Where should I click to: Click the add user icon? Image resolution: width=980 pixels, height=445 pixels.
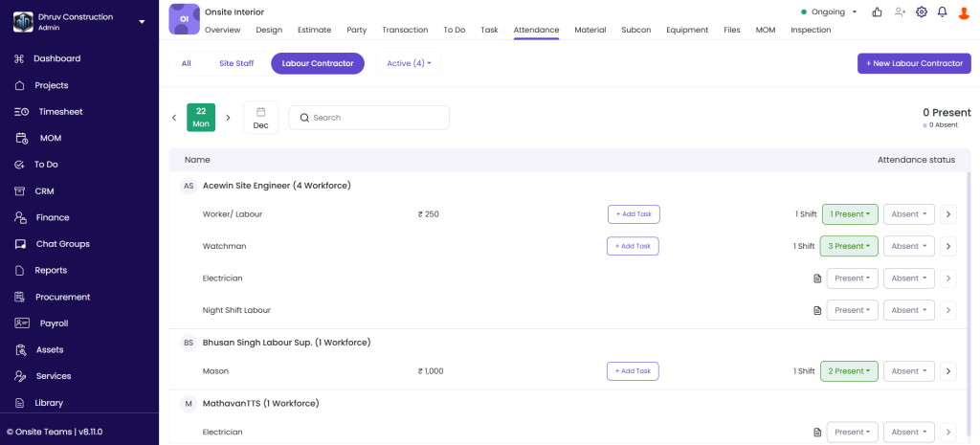[900, 12]
